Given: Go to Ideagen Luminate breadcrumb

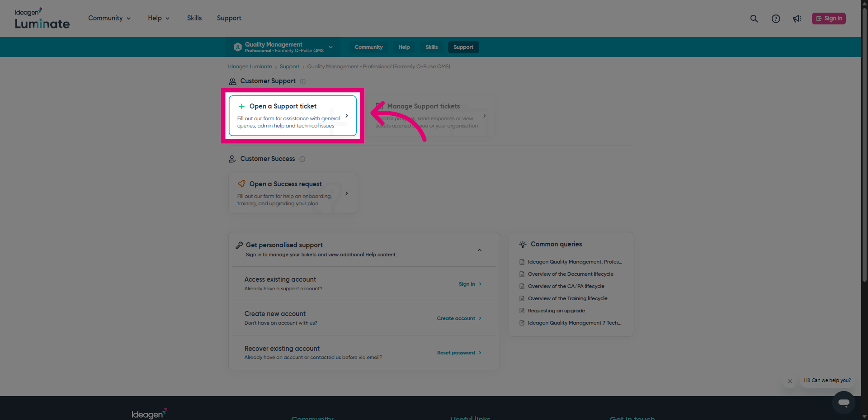Looking at the screenshot, I should 250,66.
